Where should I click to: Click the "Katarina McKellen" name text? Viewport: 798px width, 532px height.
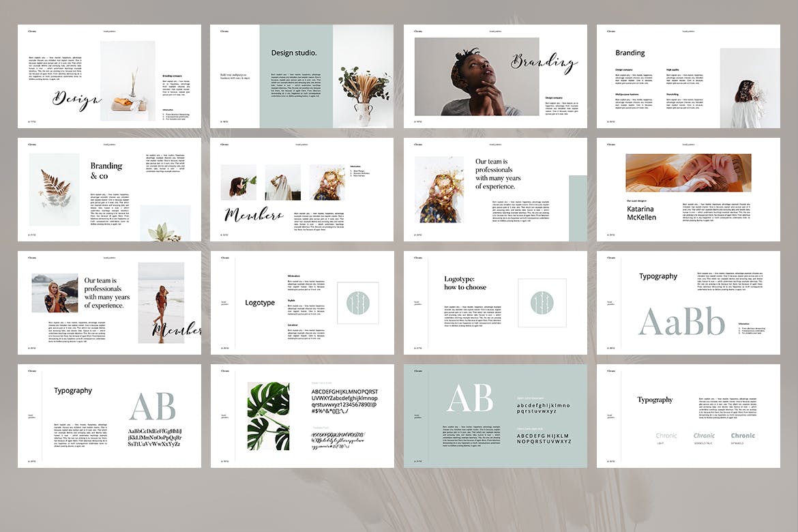pyautogui.click(x=641, y=213)
